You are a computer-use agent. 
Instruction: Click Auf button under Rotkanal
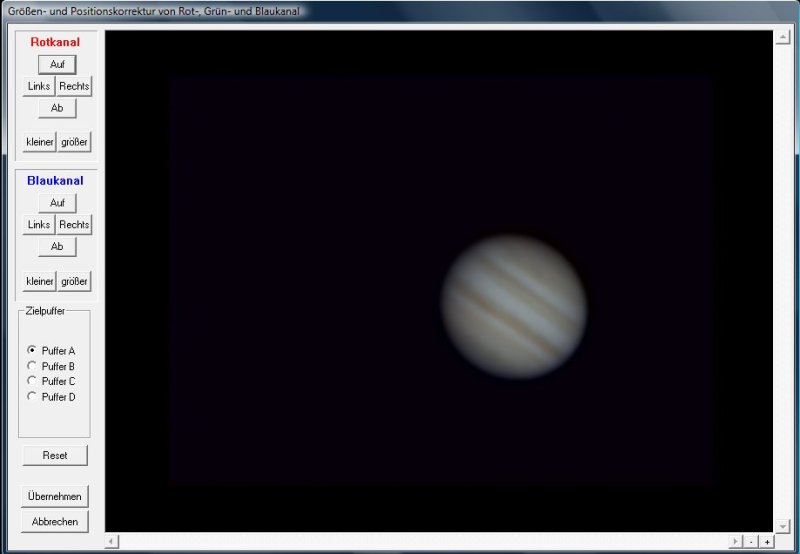[57, 64]
